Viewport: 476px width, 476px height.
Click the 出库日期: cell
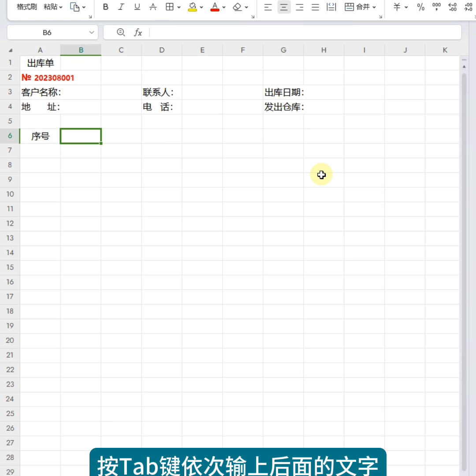click(284, 92)
